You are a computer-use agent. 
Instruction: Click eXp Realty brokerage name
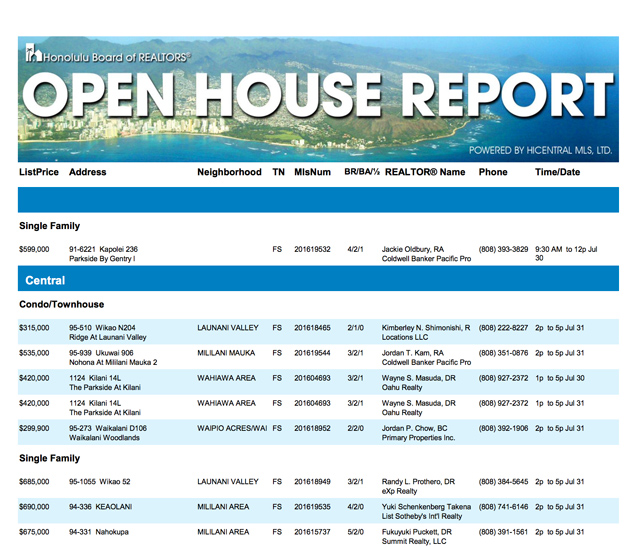[399, 491]
